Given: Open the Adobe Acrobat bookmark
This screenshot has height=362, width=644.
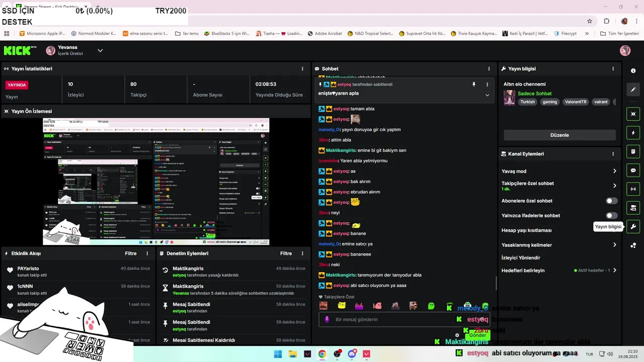Looking at the screenshot, I should click(325, 34).
